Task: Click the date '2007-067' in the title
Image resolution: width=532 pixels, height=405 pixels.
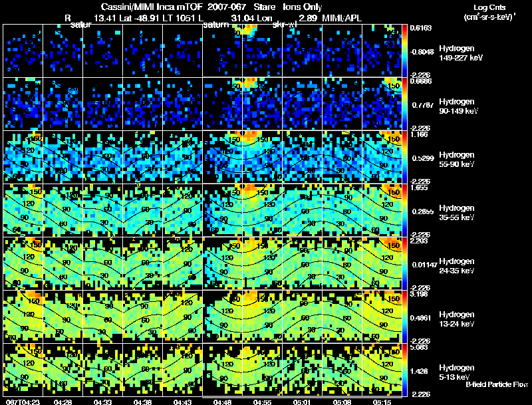Action: click(x=227, y=7)
